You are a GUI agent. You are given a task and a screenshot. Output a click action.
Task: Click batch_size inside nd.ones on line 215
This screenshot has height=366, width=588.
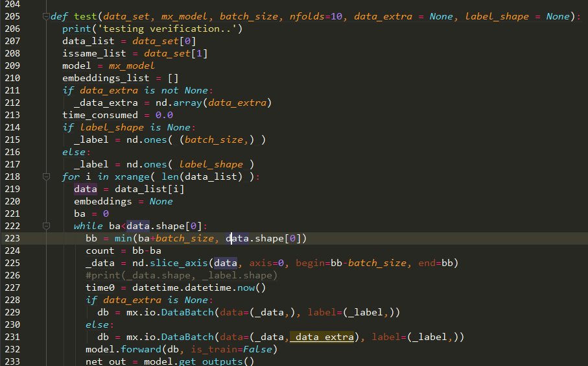[x=214, y=140]
